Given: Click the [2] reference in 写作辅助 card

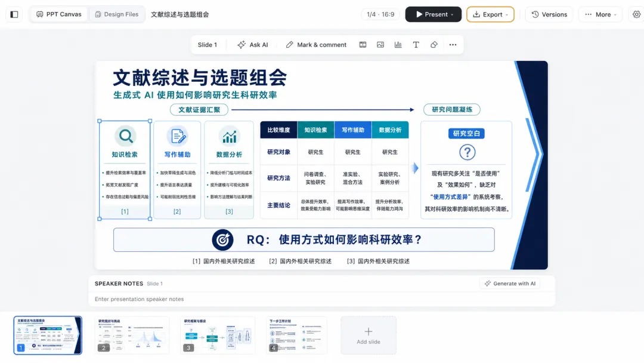Looking at the screenshot, I should tap(177, 211).
